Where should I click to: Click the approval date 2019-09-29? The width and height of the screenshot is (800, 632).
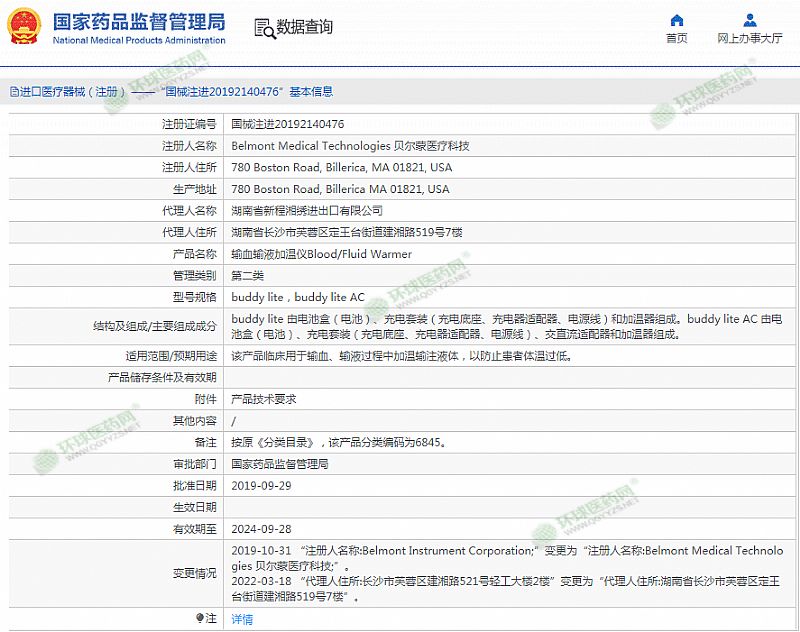(x=261, y=485)
